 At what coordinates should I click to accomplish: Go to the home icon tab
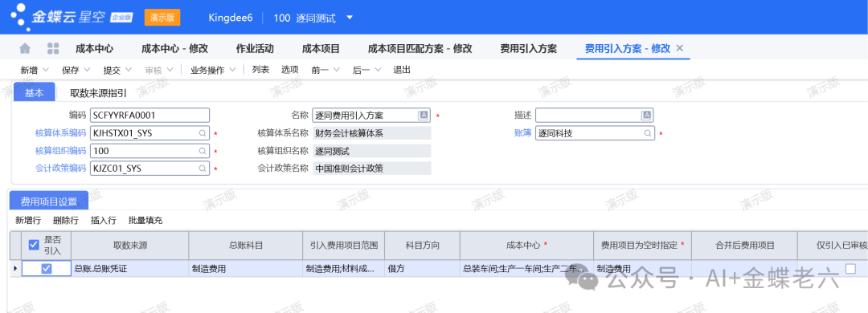click(25, 49)
